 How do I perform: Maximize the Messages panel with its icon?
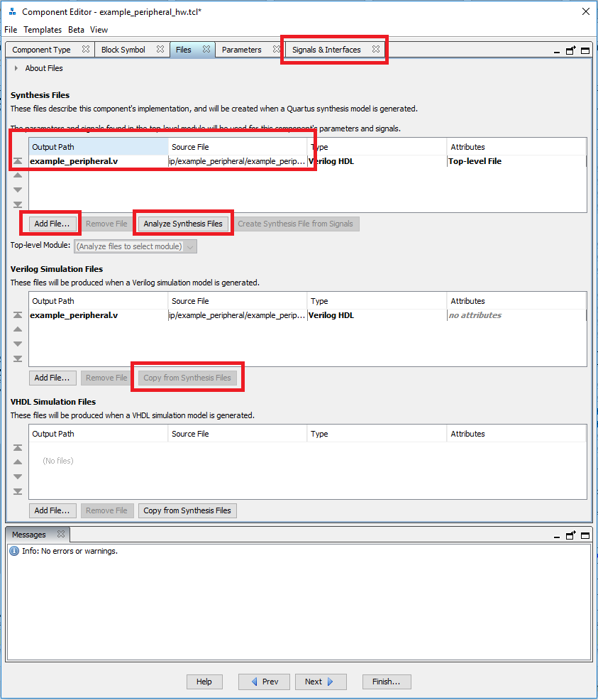click(585, 535)
